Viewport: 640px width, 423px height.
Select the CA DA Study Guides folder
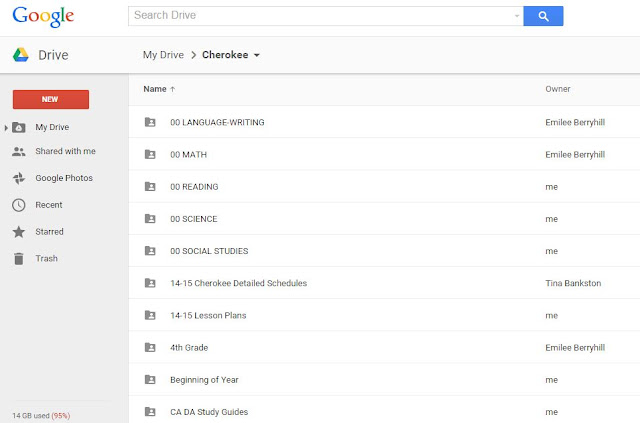[209, 411]
